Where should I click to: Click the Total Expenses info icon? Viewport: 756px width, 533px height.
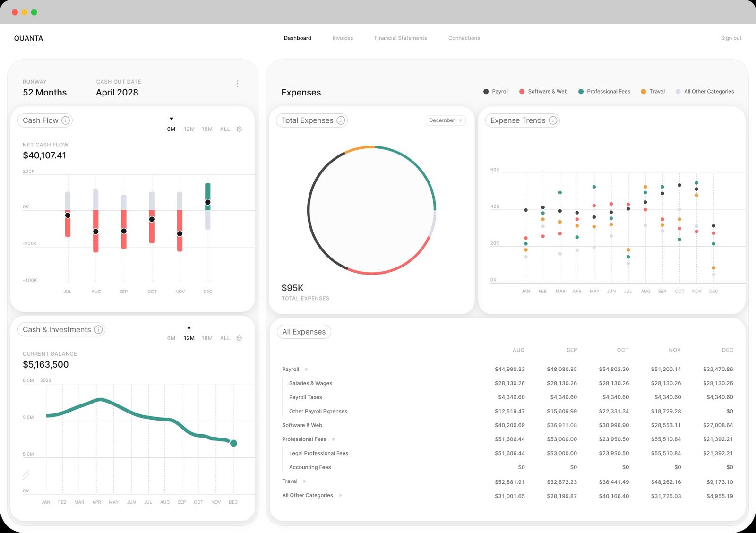tap(341, 120)
